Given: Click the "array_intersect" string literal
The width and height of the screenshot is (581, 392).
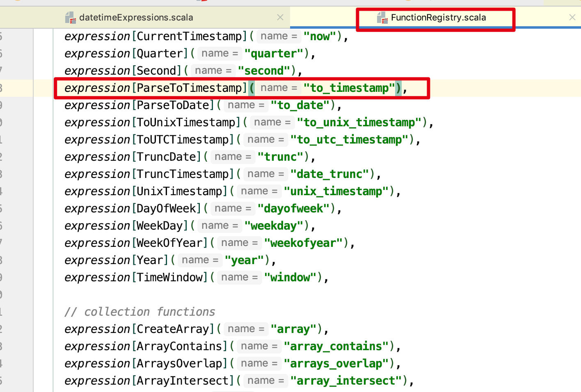Looking at the screenshot, I should coord(349,381).
